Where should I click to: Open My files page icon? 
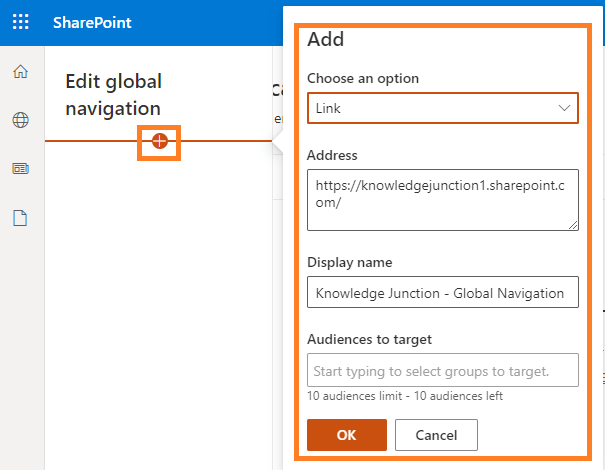point(20,218)
